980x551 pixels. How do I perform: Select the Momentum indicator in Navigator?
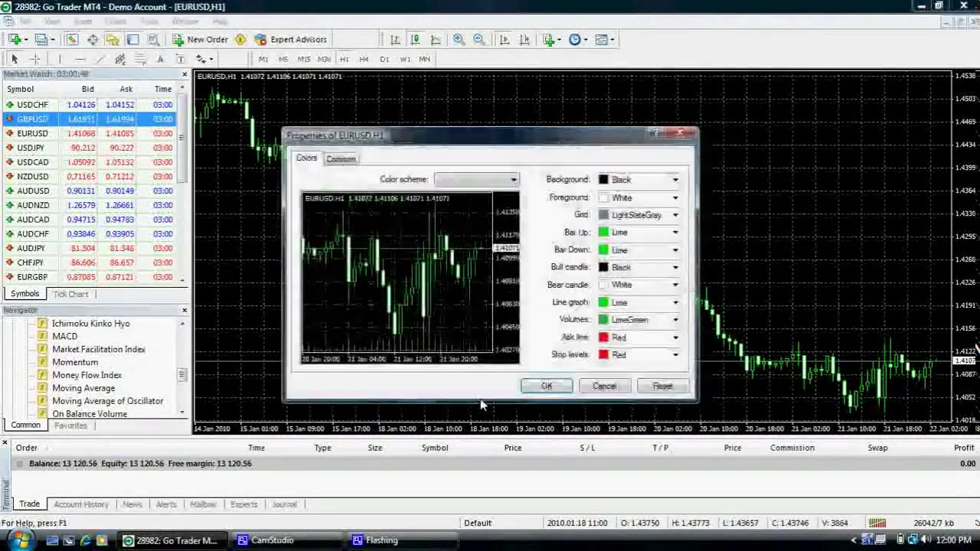pos(75,363)
